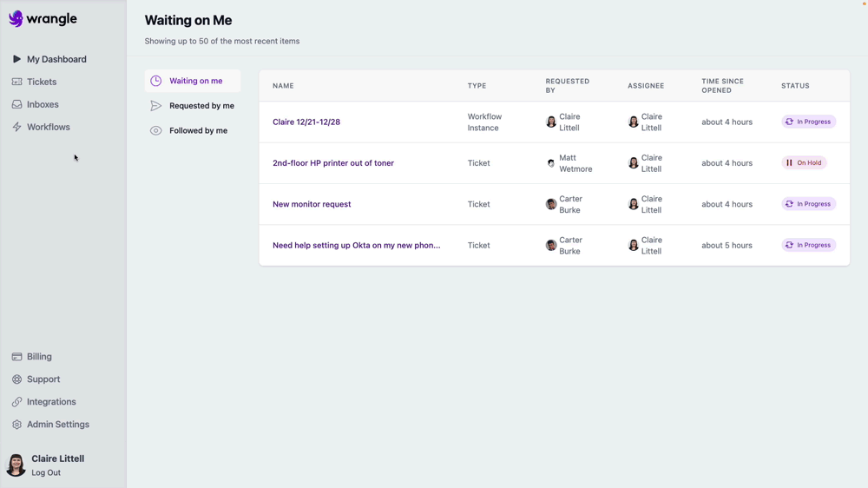Open the Okta setup help ticket

(356, 246)
